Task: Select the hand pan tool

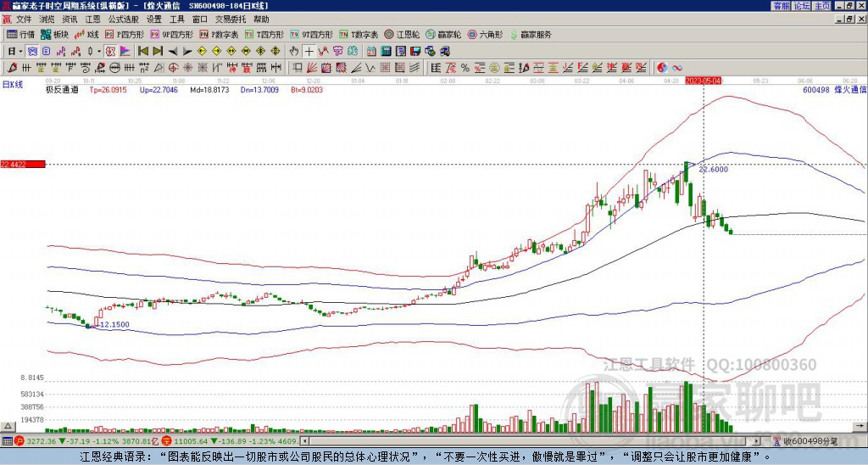Action: (294, 51)
